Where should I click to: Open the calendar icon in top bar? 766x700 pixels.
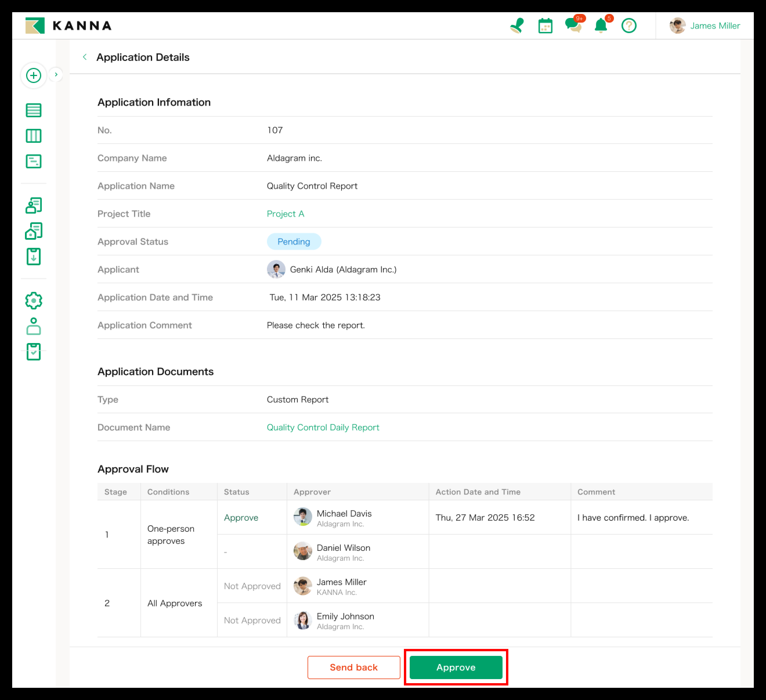(545, 26)
